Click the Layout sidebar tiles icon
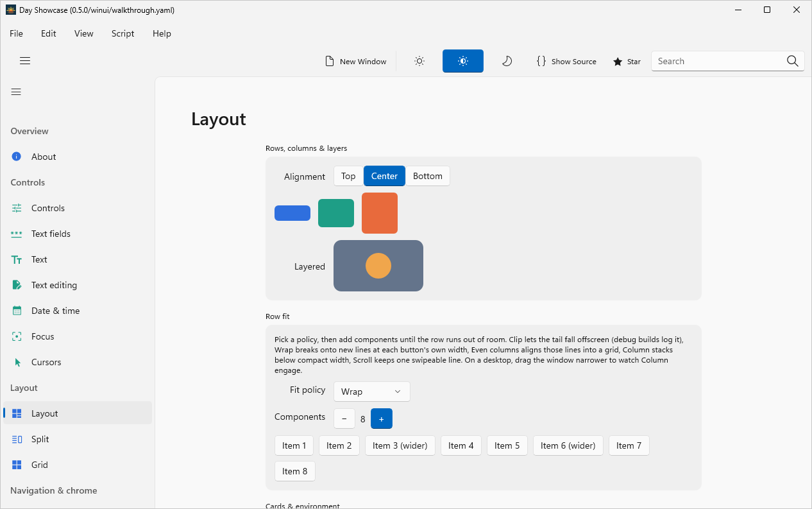Screen dimensions: 812x509 click(x=17, y=413)
